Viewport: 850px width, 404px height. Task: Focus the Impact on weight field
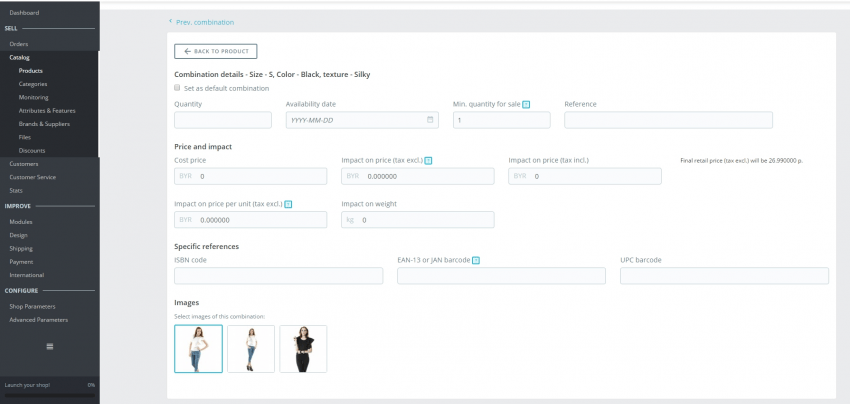tap(418, 220)
